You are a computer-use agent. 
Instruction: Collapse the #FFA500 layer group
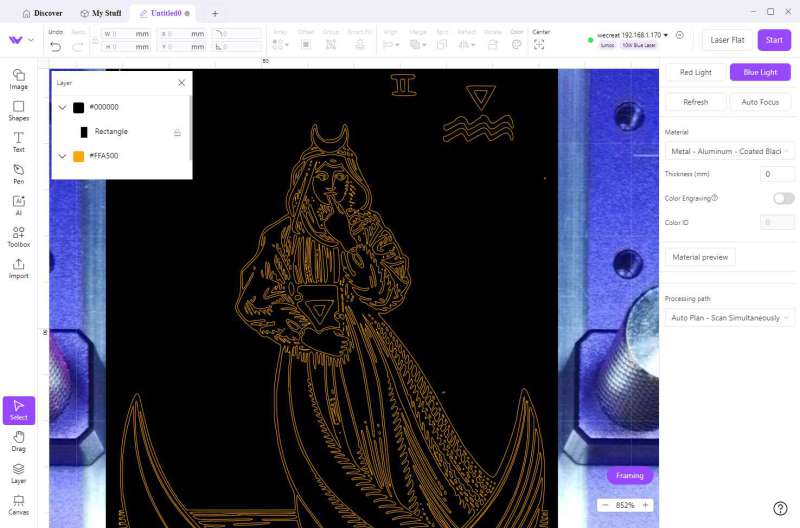click(x=62, y=156)
